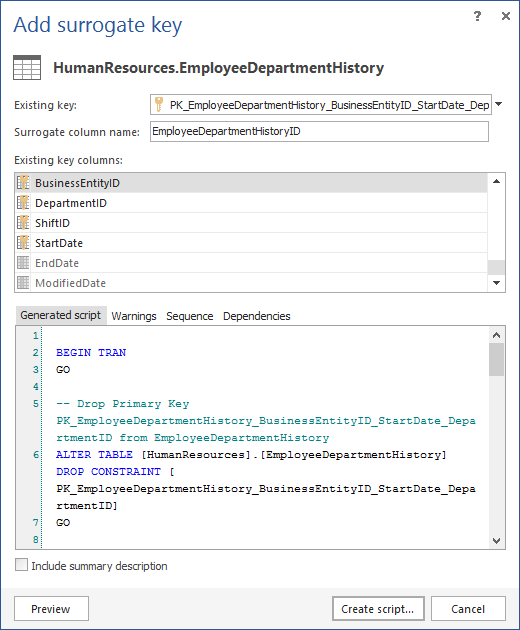Click the Create script... button
Image resolution: width=520 pixels, height=630 pixels.
pos(378,609)
